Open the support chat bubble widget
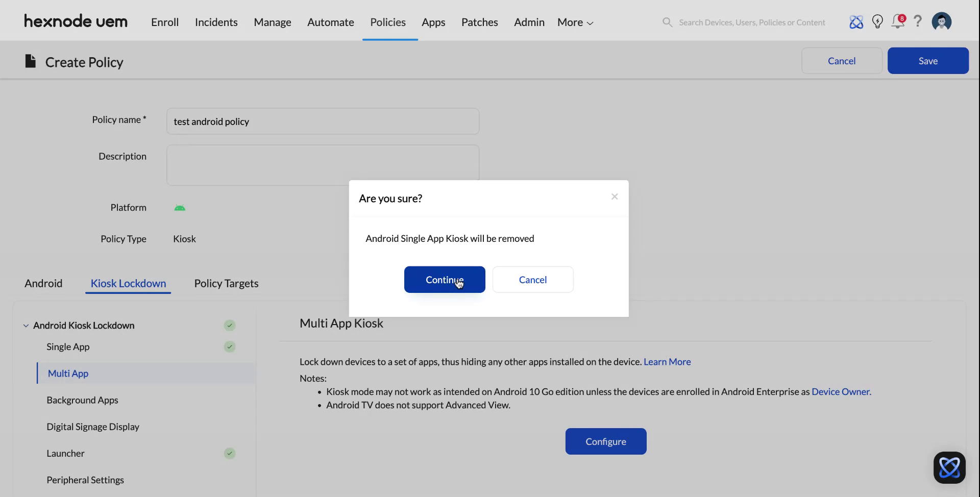Image resolution: width=980 pixels, height=497 pixels. [x=949, y=467]
